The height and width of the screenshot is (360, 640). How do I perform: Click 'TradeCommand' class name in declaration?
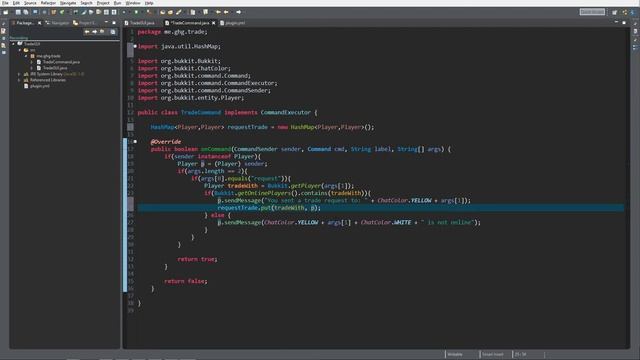coord(201,113)
